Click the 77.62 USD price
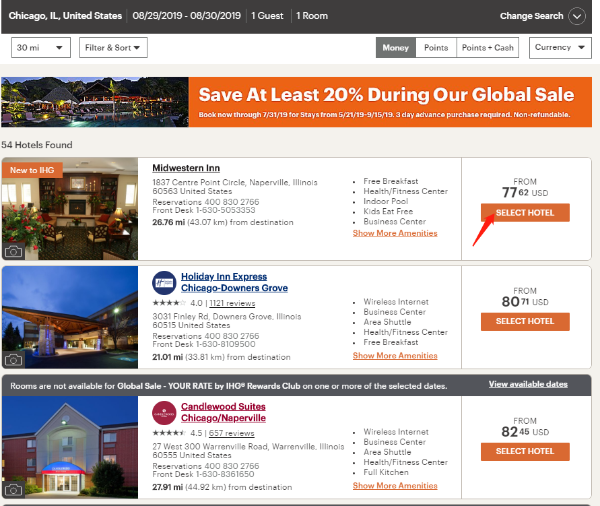The image size is (600, 506). [x=525, y=192]
